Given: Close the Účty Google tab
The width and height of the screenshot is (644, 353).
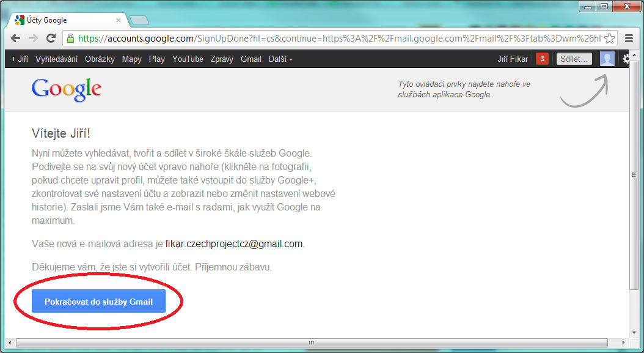Looking at the screenshot, I should tap(119, 20).
